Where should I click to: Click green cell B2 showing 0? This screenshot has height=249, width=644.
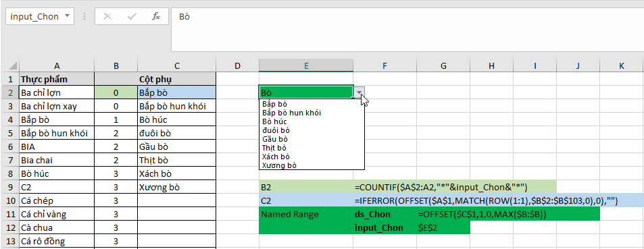(x=116, y=92)
